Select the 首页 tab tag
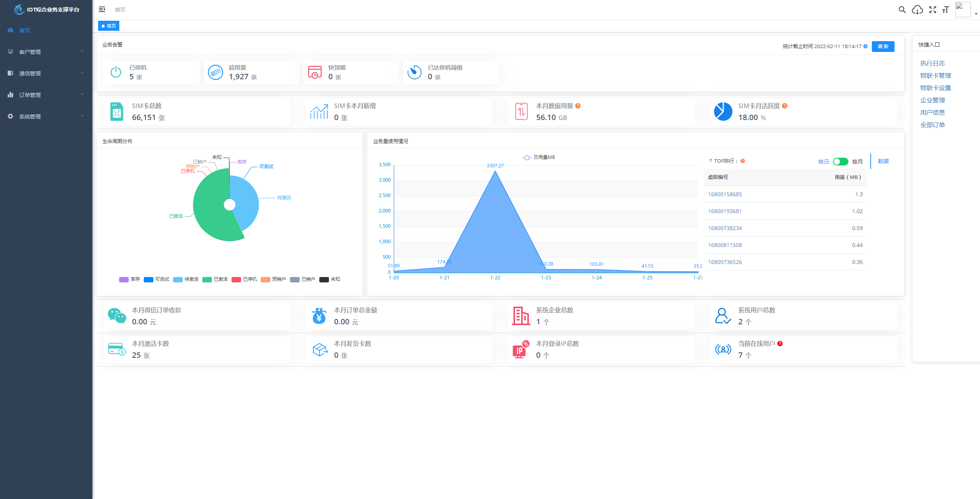 [109, 26]
